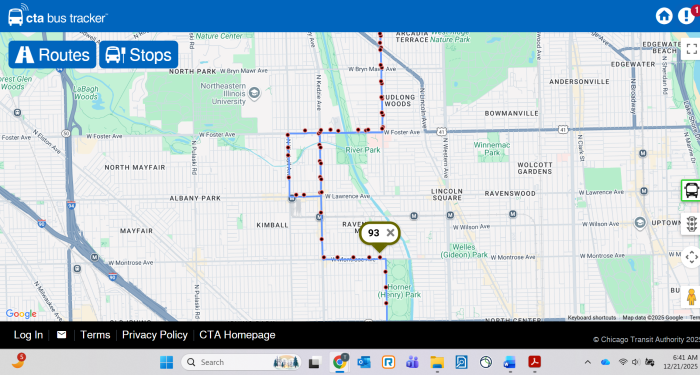
Task: Visit the CTA Homepage link
Action: [x=237, y=335]
